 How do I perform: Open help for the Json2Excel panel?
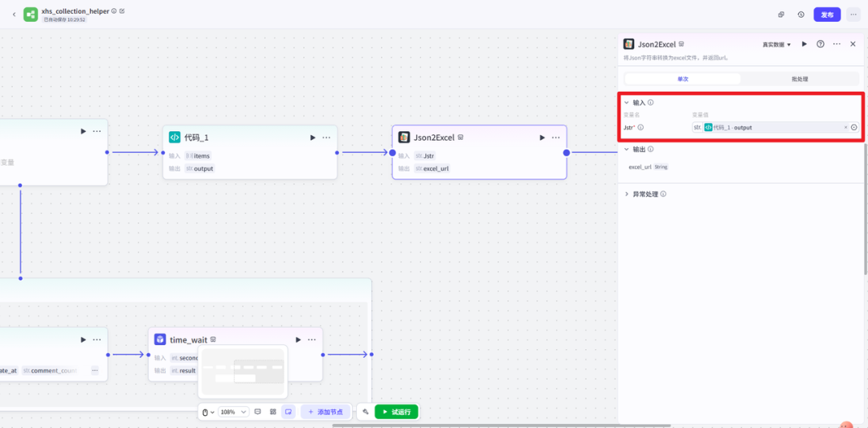(821, 44)
